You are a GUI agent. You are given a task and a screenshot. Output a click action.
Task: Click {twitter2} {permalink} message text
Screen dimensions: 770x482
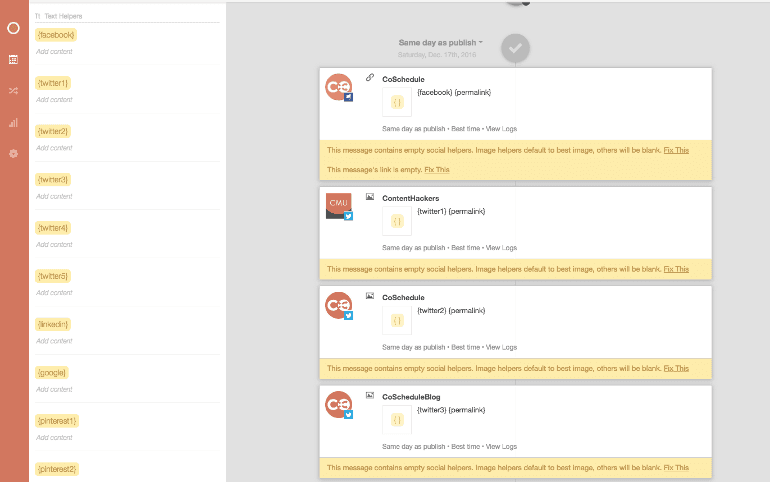point(451,310)
